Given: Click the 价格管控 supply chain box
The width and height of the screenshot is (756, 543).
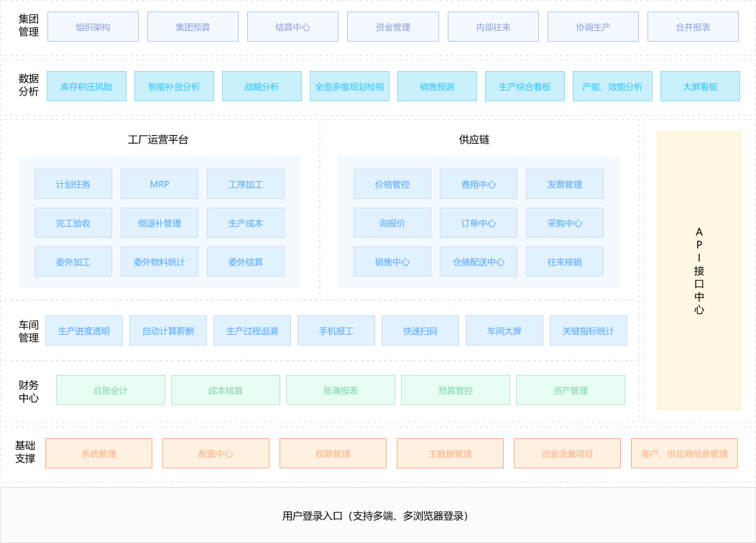Looking at the screenshot, I should click(x=392, y=184).
